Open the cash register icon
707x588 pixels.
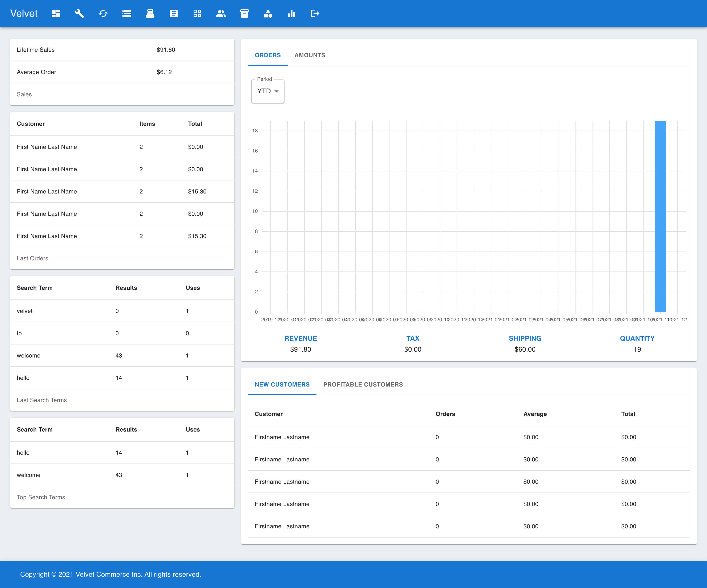pos(150,13)
